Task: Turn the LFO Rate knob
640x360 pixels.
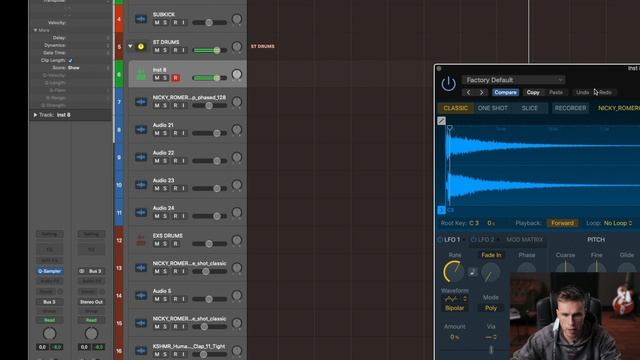Action: coord(453,272)
